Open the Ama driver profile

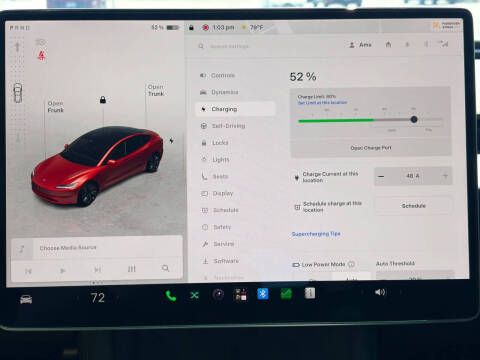360,45
